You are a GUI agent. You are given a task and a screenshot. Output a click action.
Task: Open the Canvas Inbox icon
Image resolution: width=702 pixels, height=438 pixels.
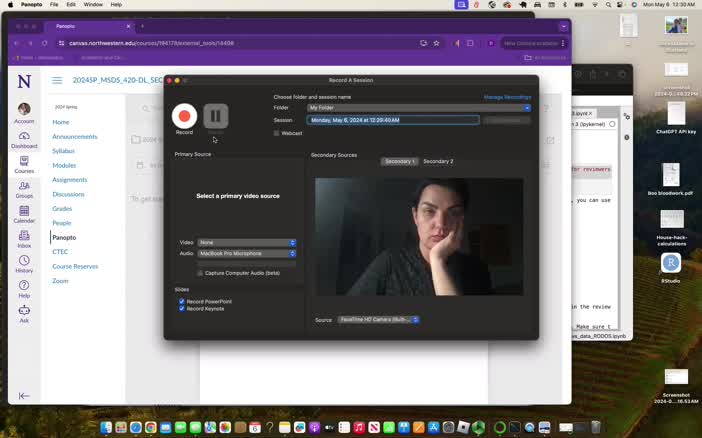(24, 237)
